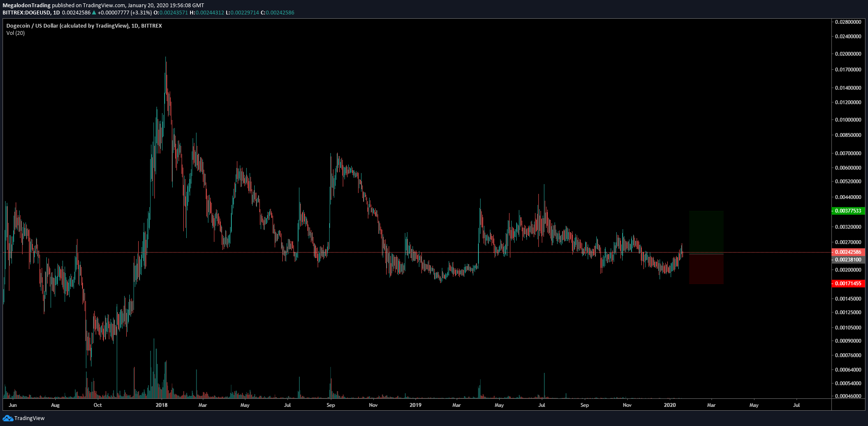This screenshot has width=868, height=426.
Task: Click the 0.00700000 price scale value
Action: click(848, 153)
